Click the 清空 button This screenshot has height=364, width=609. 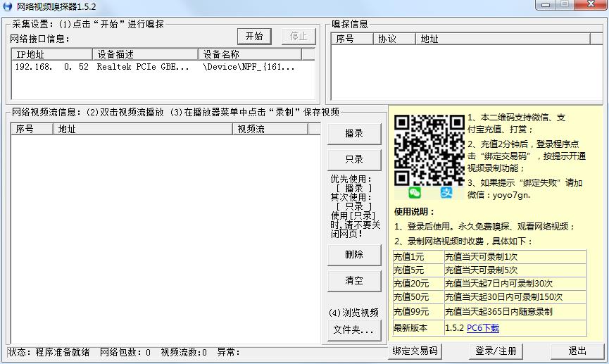click(354, 280)
